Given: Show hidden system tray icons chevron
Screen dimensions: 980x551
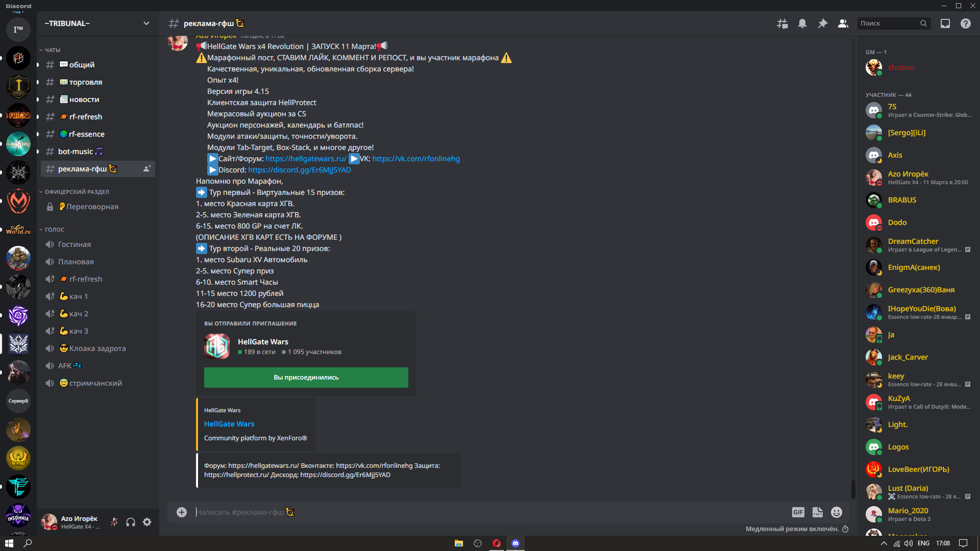Looking at the screenshot, I should coord(884,543).
